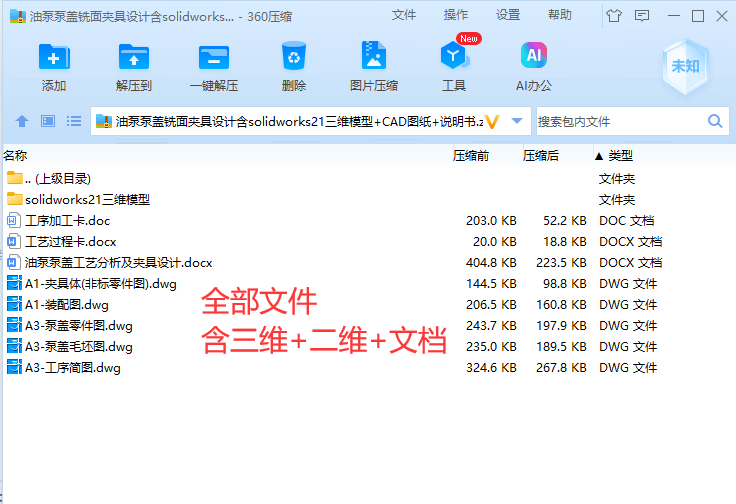Click the 解压到 (Extract to) icon
This screenshot has width=736, height=504.
click(134, 57)
